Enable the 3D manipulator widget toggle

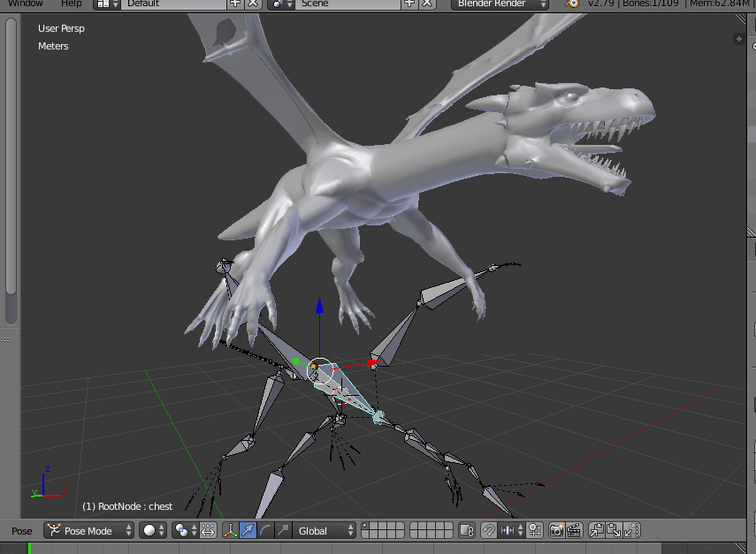(x=230, y=530)
